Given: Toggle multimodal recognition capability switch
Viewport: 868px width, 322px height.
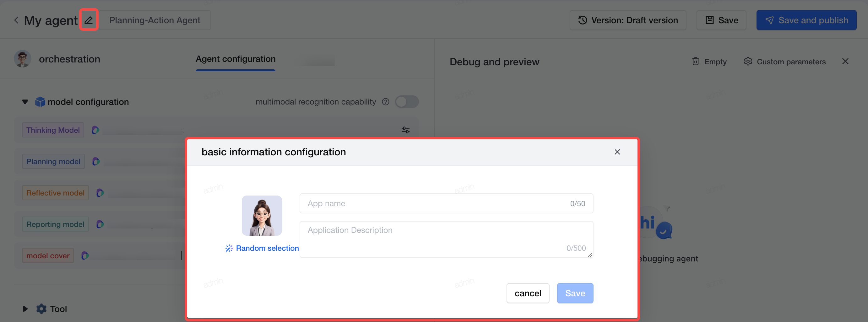Looking at the screenshot, I should click(407, 102).
